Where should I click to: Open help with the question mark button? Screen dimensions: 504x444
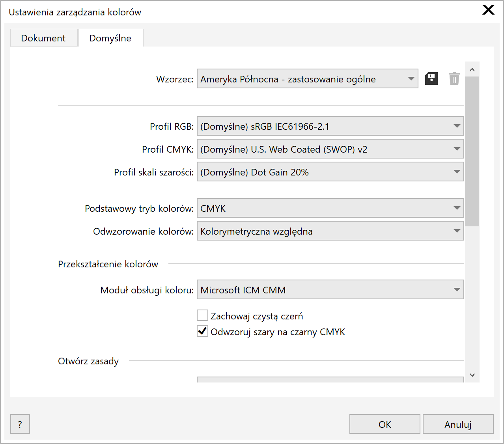point(20,424)
